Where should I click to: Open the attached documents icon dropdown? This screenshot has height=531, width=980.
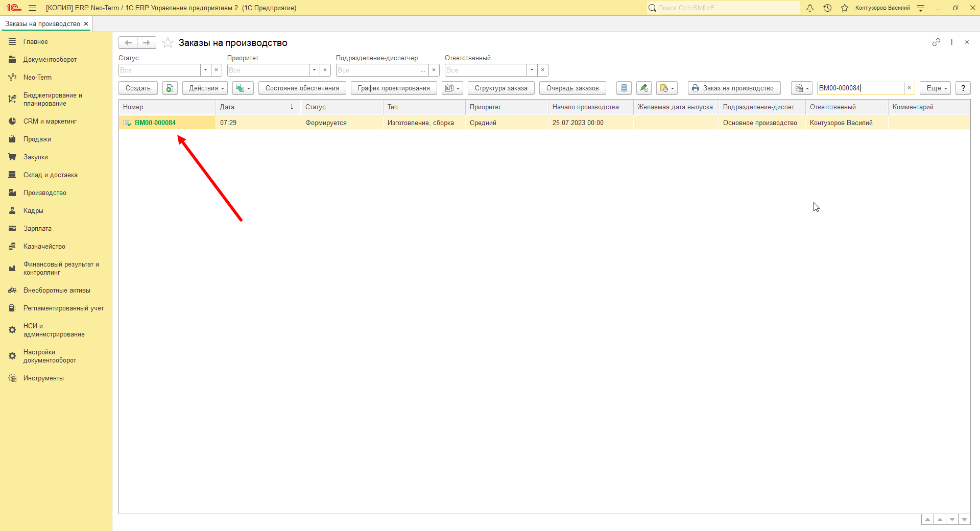point(666,88)
